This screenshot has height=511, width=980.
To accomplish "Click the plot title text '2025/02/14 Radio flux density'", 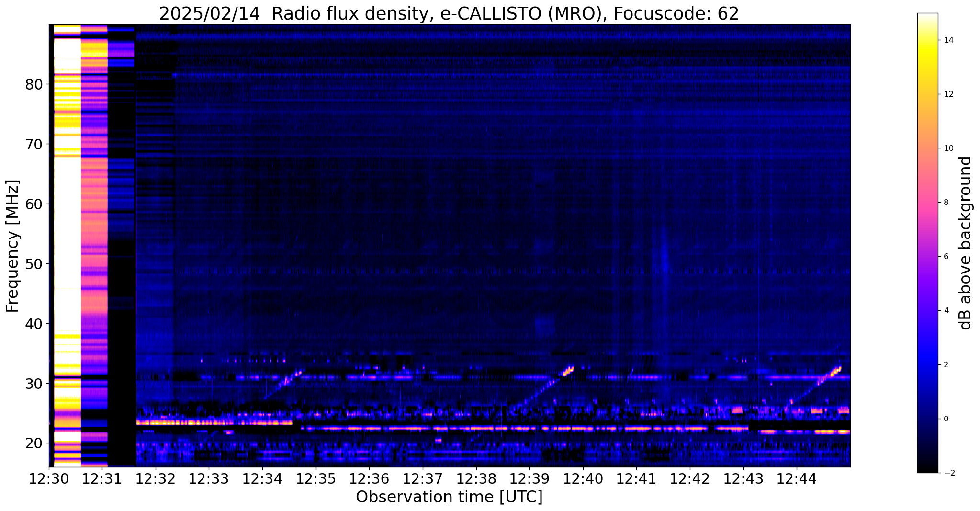I will pyautogui.click(x=293, y=14).
